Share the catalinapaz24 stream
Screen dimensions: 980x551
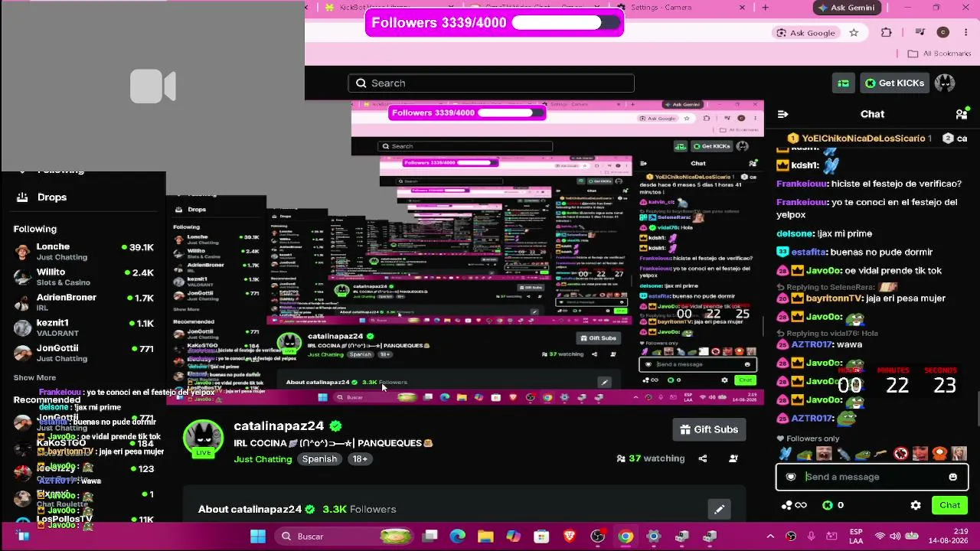pos(703,458)
